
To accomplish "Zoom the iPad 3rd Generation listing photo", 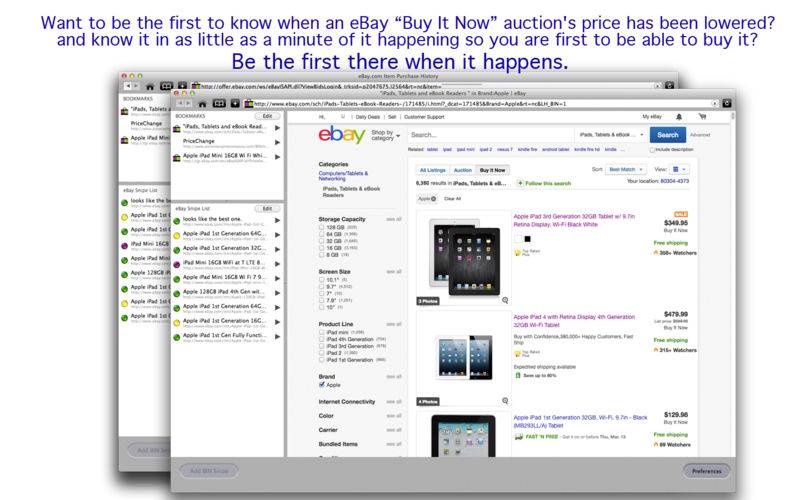I will click(505, 300).
